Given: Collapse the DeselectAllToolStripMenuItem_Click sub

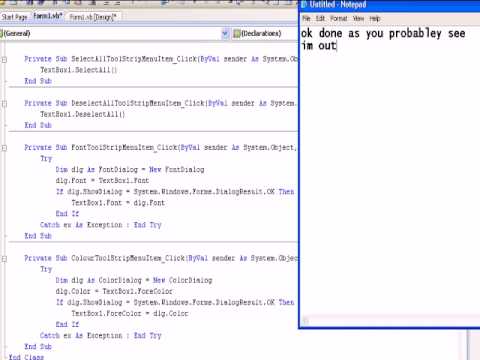Looking at the screenshot, I should click(4, 104).
